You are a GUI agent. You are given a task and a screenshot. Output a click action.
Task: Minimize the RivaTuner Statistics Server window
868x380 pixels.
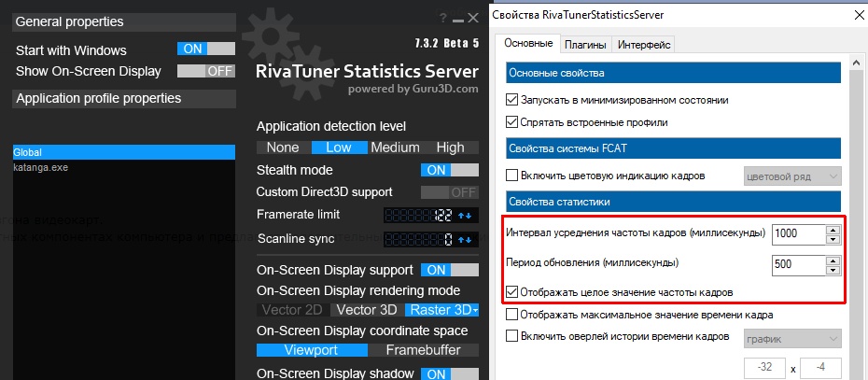tap(458, 20)
